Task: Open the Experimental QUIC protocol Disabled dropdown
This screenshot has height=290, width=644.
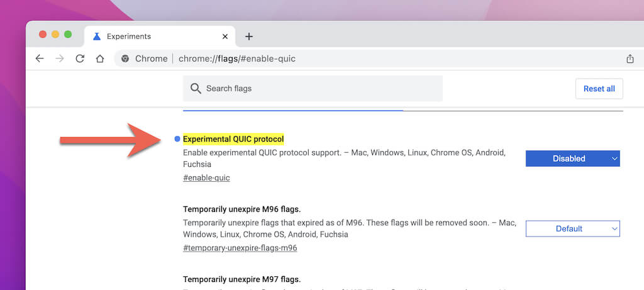Action: (x=572, y=159)
